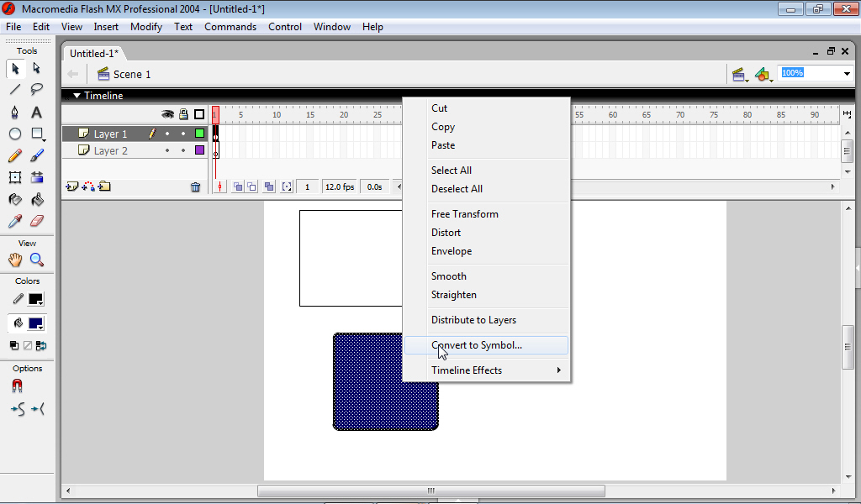Toggle Onion Skin Outlines button

[251, 187]
